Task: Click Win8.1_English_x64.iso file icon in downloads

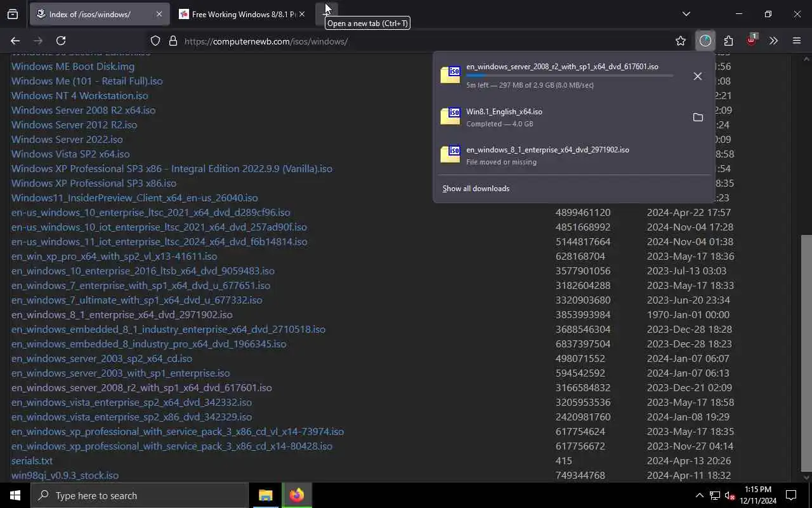Action: (x=450, y=116)
